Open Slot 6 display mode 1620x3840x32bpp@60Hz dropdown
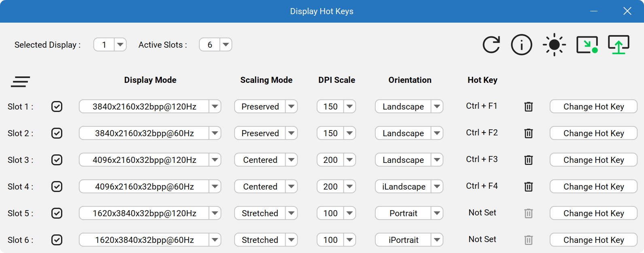Screen dimensions: 644x253 click(150, 240)
